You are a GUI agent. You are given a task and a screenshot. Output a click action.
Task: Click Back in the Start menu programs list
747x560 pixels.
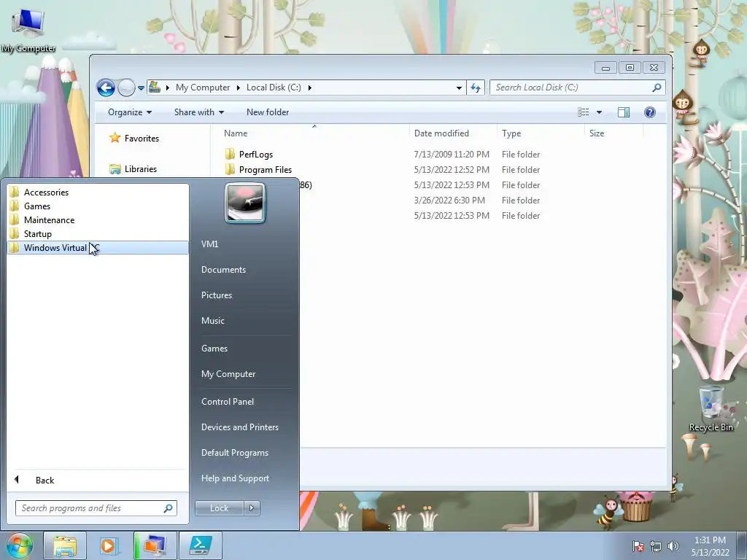pos(44,480)
